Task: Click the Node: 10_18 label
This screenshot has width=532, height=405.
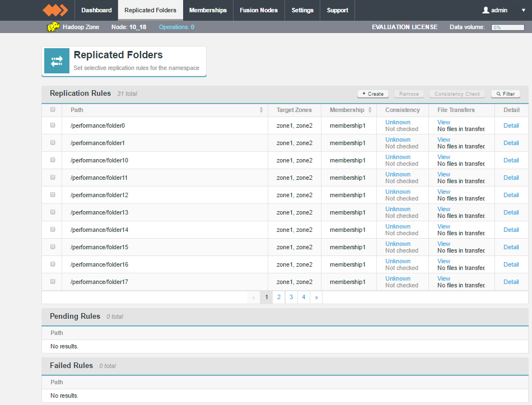Action: 129,27
